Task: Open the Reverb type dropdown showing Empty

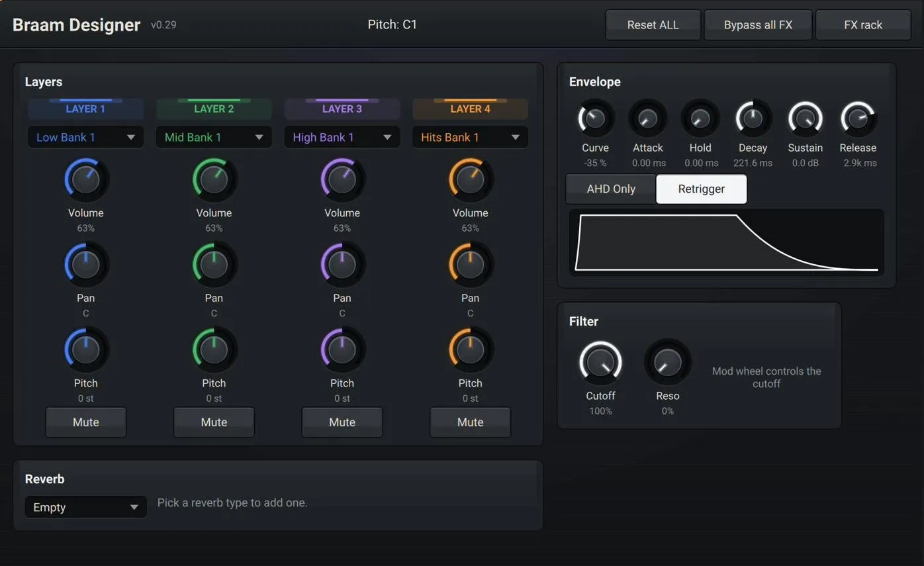Action: pos(86,507)
